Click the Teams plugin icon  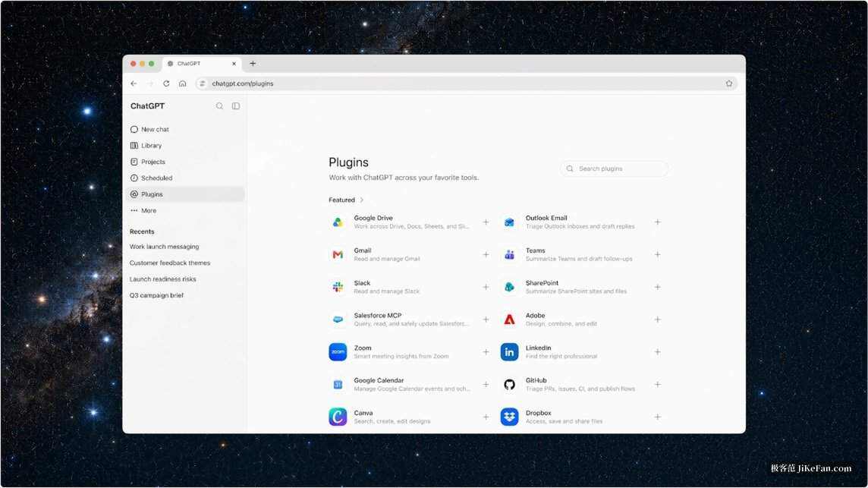click(x=509, y=255)
